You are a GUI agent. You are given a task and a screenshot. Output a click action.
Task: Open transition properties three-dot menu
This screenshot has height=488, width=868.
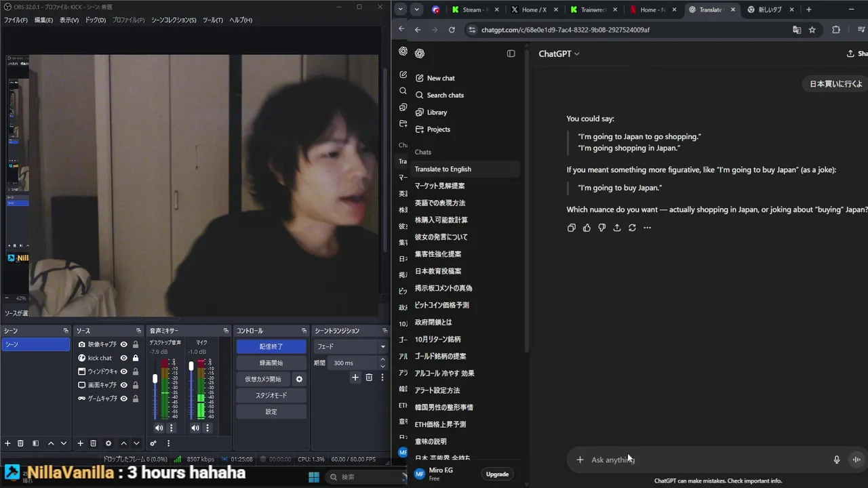tap(382, 378)
